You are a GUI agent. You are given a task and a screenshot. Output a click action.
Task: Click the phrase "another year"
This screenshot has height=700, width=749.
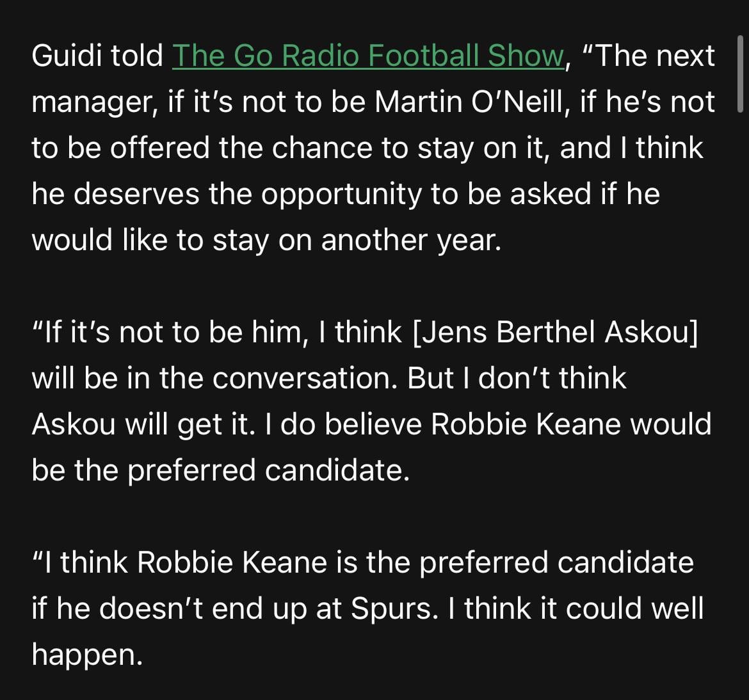[408, 241]
